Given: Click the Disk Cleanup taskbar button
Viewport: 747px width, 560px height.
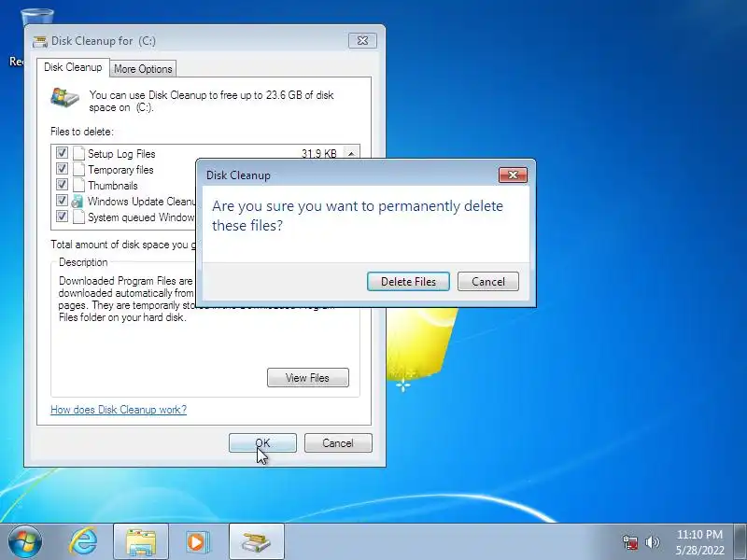Looking at the screenshot, I should click(x=256, y=541).
